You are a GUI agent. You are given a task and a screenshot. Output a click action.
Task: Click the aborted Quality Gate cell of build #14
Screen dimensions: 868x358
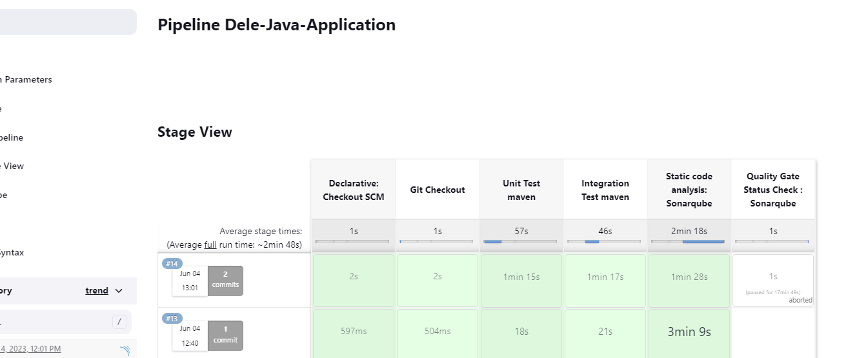[x=772, y=281]
